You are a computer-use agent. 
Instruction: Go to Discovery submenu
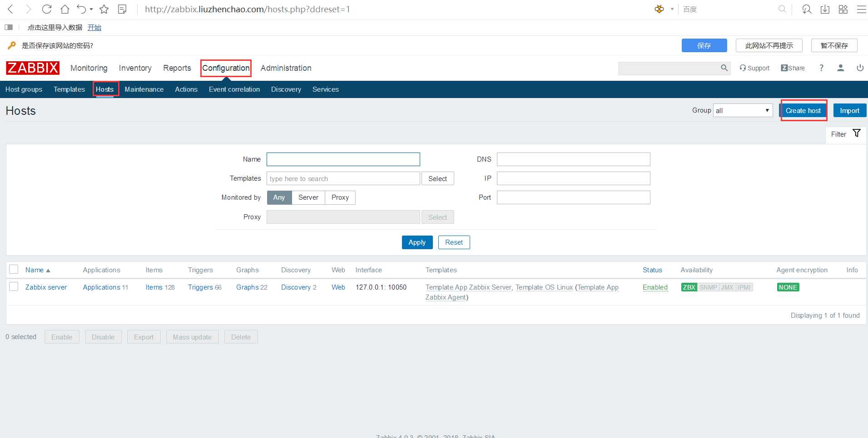click(286, 89)
